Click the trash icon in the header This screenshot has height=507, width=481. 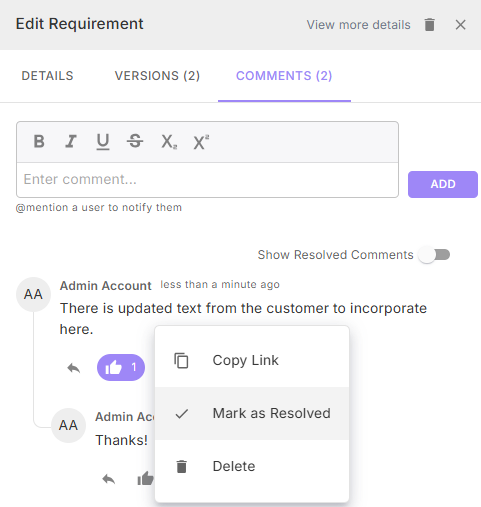(429, 25)
